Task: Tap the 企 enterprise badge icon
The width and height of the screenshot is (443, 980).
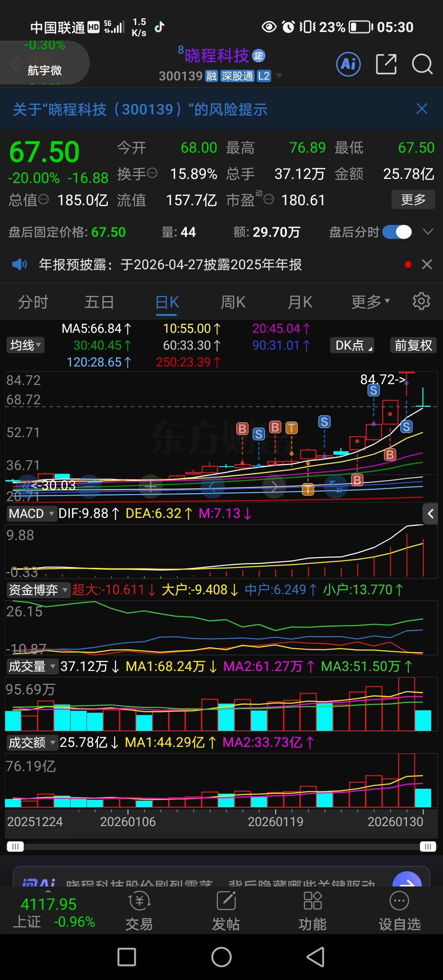Action: [259, 56]
